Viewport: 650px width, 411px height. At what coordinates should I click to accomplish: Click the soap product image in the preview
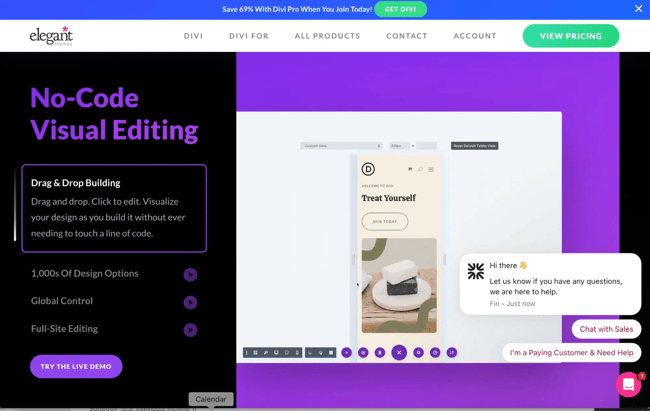coord(399,285)
